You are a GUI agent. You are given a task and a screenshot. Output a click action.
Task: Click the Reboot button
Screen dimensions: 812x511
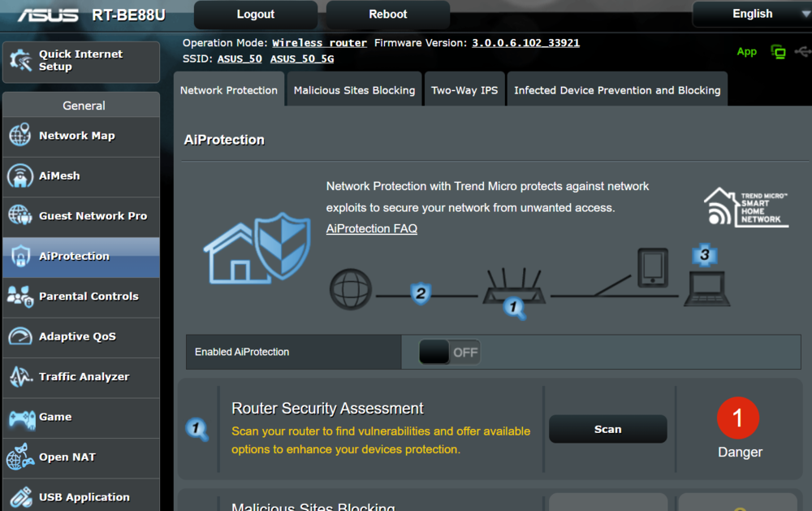388,15
